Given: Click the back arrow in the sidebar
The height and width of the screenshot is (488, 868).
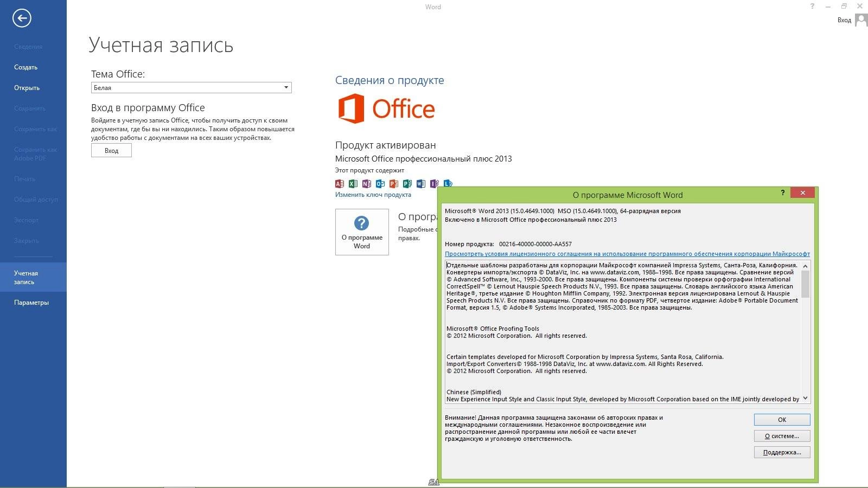Looking at the screenshot, I should (x=22, y=18).
